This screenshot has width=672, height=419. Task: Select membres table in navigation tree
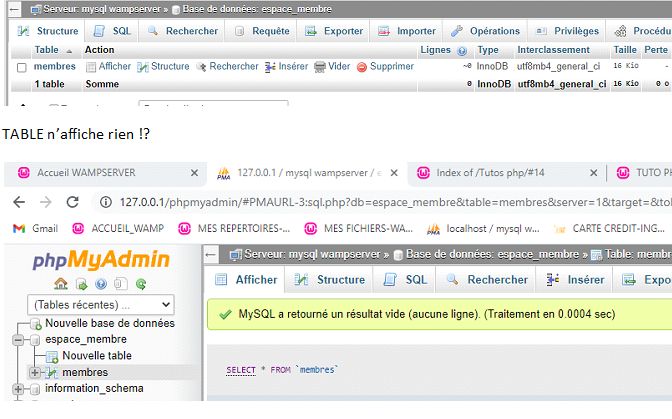[85, 372]
